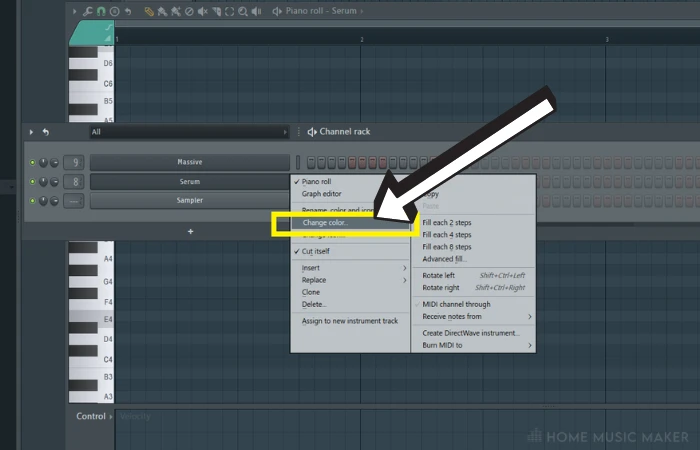Select the second paint brush (drum) tool
The width and height of the screenshot is (700, 450).
pyautogui.click(x=176, y=11)
